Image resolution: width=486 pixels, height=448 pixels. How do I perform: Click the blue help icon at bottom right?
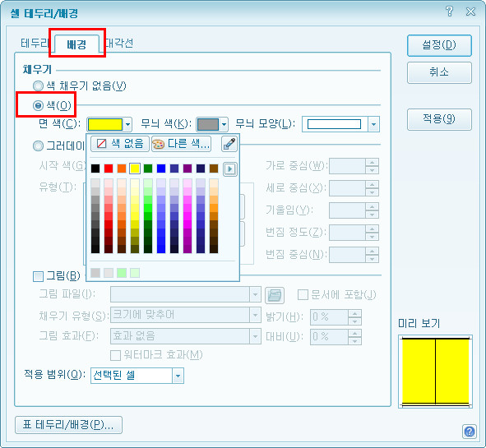click(470, 432)
